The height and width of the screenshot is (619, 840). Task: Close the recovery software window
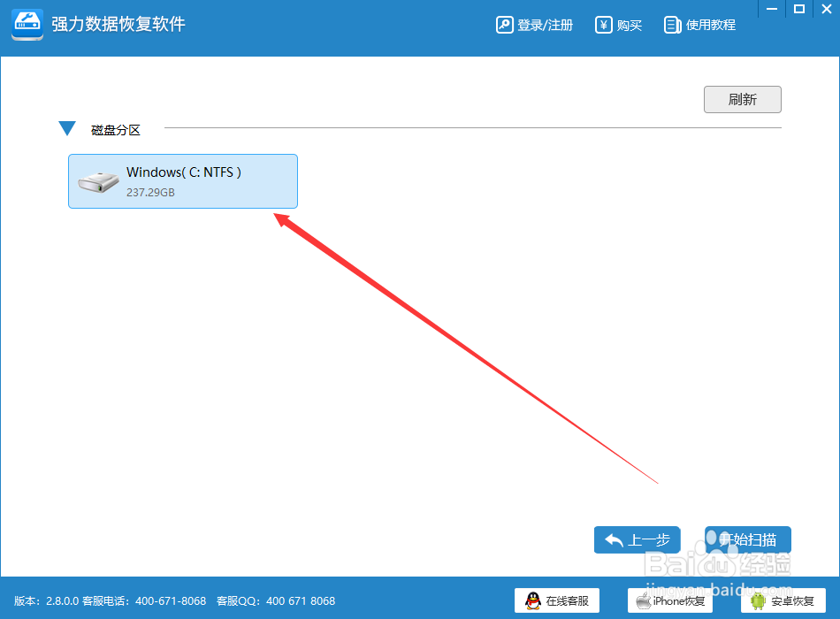point(827,9)
